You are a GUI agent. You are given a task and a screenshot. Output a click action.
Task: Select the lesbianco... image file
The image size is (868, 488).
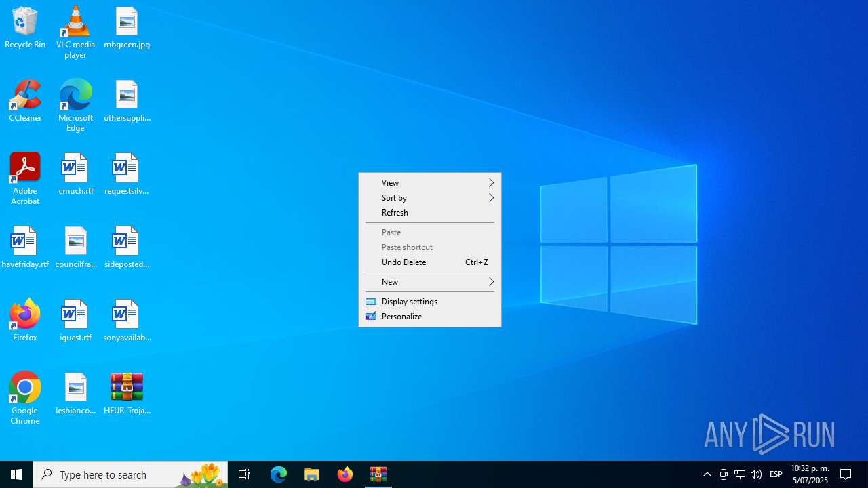pyautogui.click(x=75, y=394)
